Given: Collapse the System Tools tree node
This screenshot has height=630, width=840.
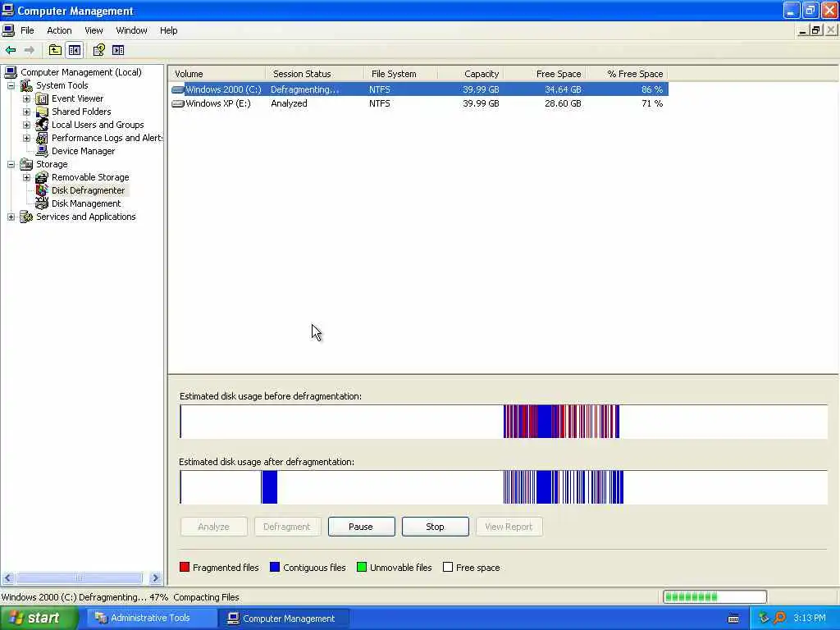Looking at the screenshot, I should coord(11,85).
